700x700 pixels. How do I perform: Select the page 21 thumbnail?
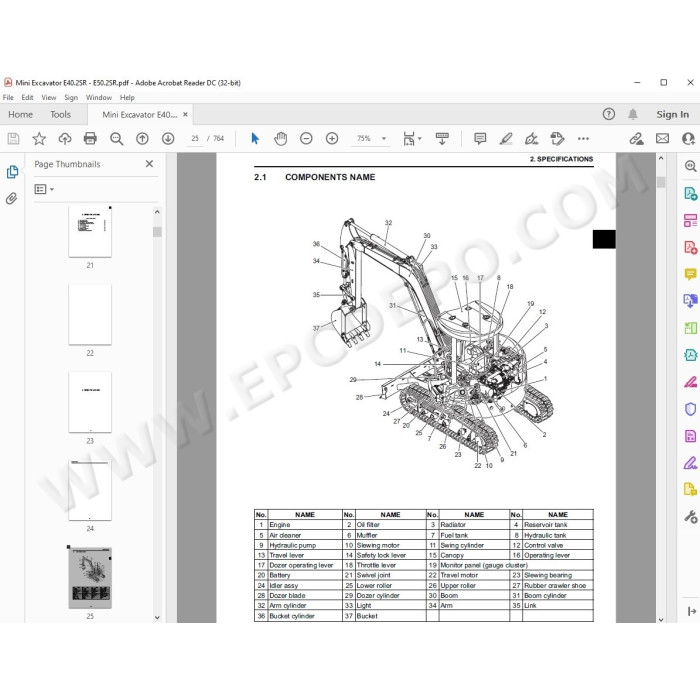90,232
